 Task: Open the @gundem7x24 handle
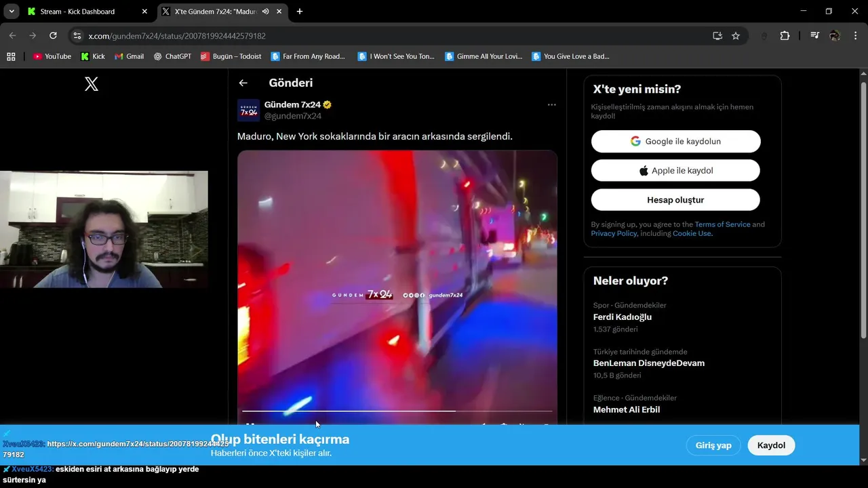tap(292, 116)
